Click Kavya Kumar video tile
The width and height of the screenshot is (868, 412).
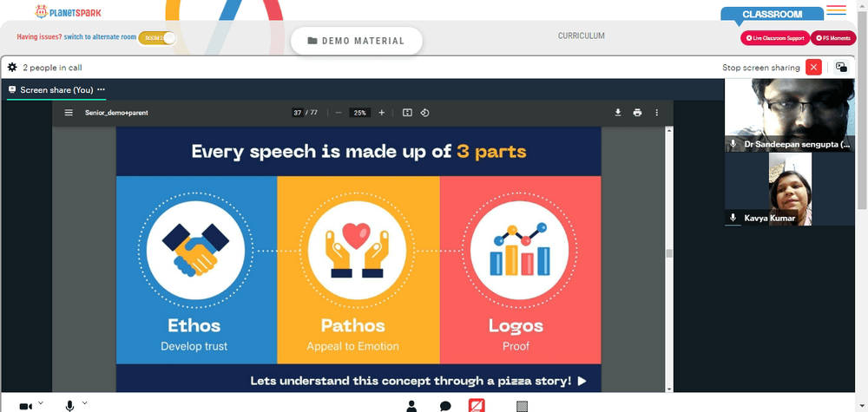click(x=790, y=189)
